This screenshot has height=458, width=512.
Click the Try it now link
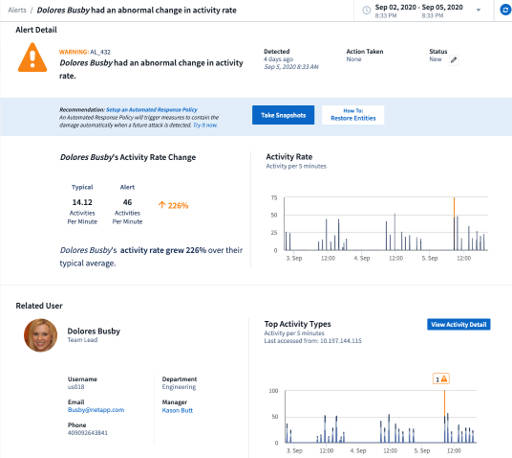[x=205, y=125]
